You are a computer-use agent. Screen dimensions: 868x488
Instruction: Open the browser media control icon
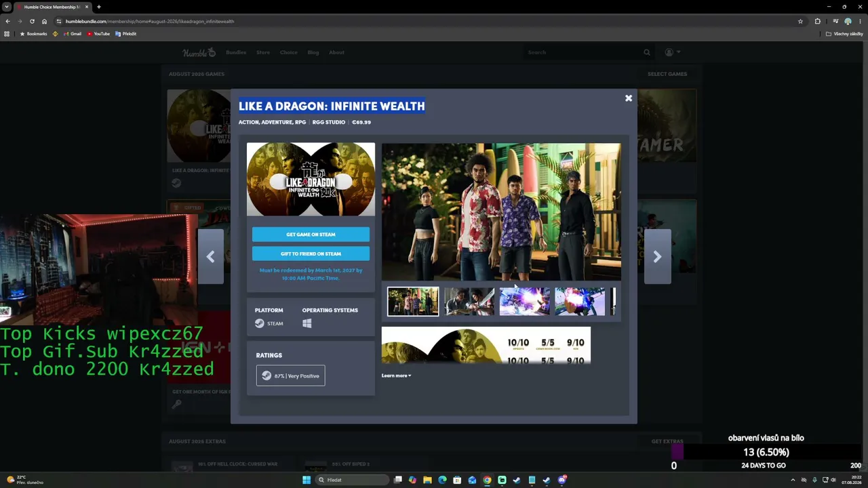pos(835,21)
